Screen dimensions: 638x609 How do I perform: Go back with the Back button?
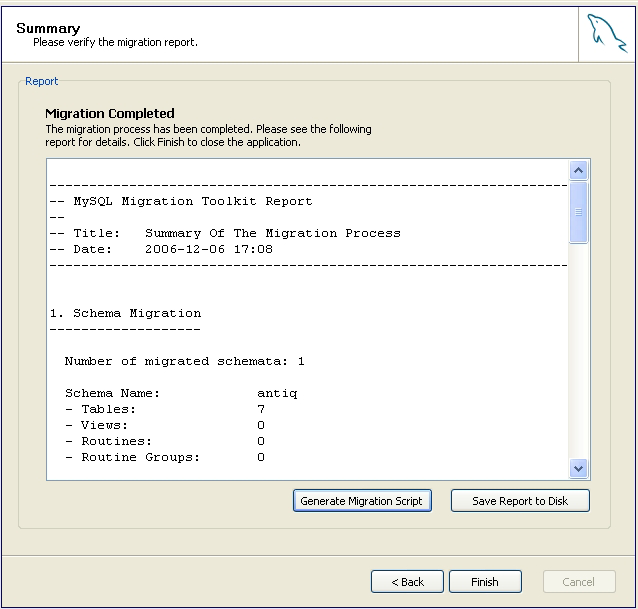click(x=407, y=582)
